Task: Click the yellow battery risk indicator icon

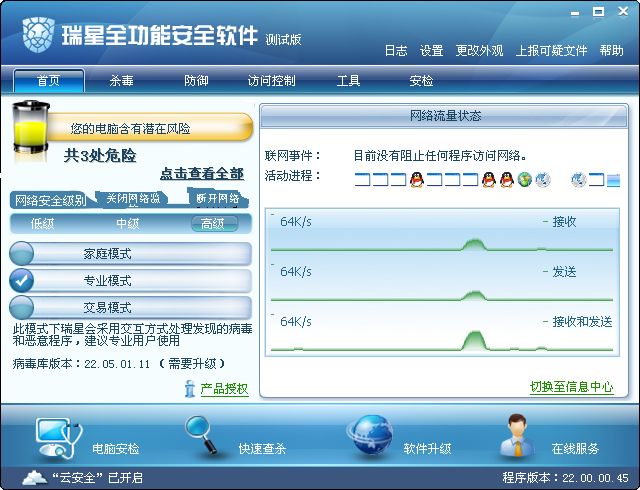Action: coord(31,128)
